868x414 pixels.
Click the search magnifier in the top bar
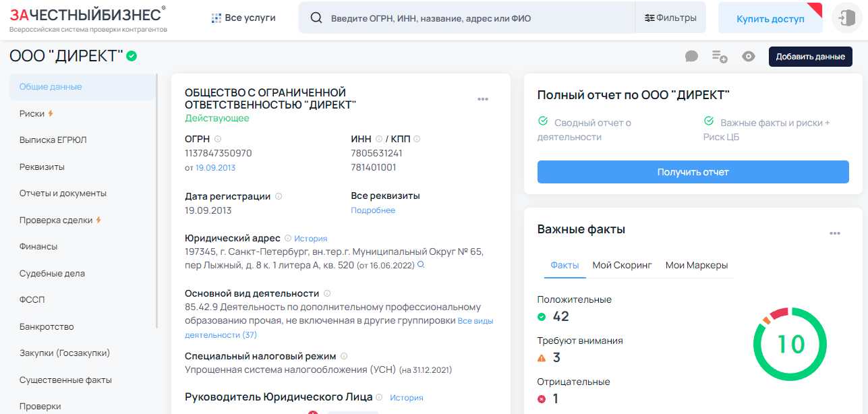(x=316, y=18)
